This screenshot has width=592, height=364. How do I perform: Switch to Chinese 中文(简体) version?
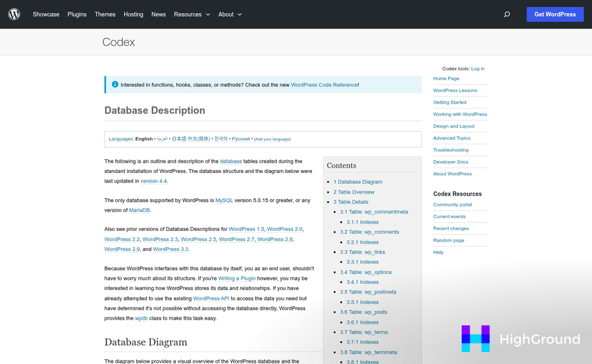199,139
